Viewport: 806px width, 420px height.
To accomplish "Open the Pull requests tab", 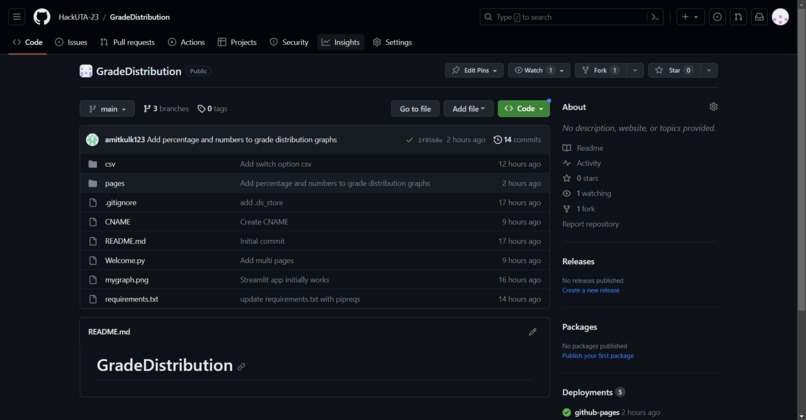I will [x=127, y=42].
